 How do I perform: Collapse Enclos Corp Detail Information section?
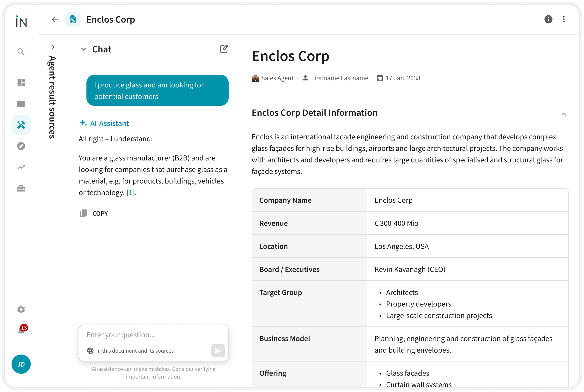click(x=564, y=114)
